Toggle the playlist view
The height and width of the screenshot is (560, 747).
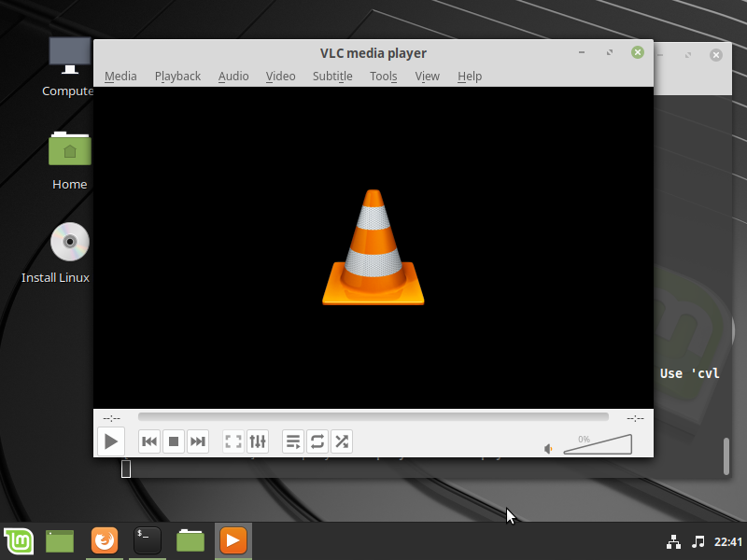[293, 441]
